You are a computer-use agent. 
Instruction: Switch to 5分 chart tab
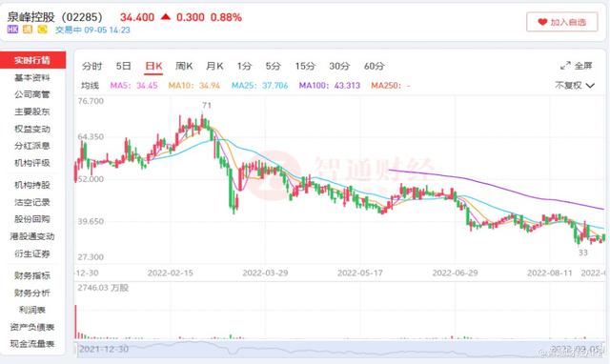coord(274,66)
